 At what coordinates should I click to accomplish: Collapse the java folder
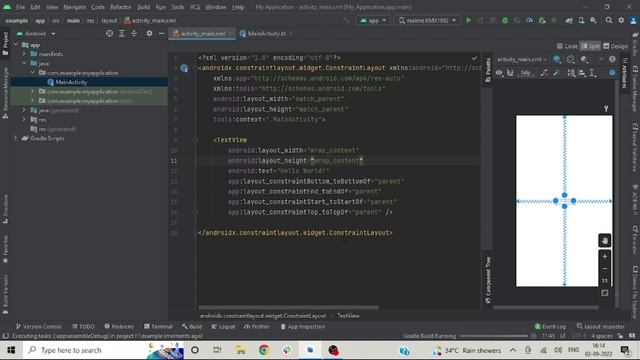24,63
